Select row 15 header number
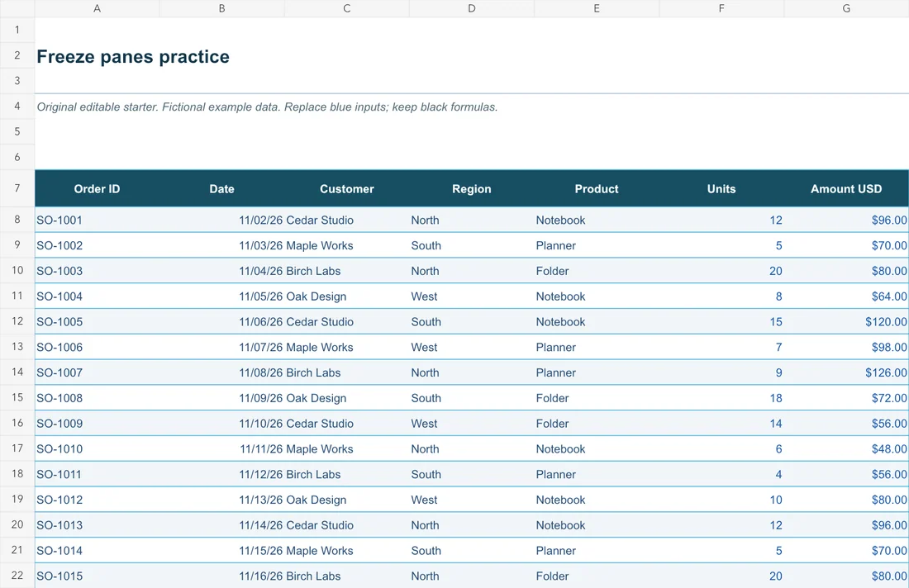The height and width of the screenshot is (588, 909). click(x=17, y=398)
